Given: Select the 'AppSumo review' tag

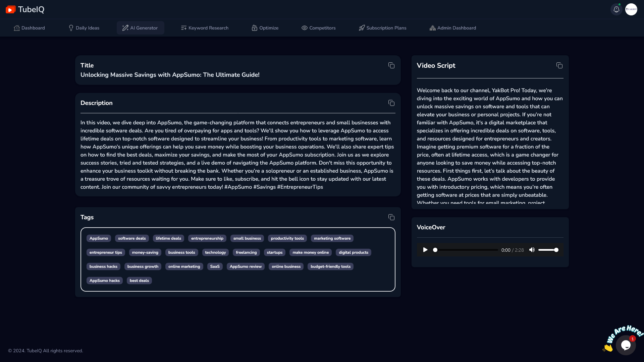Looking at the screenshot, I should click(246, 266).
